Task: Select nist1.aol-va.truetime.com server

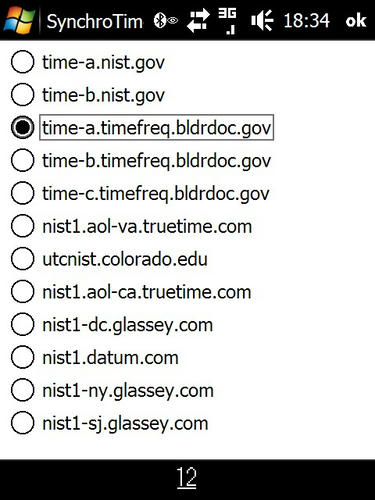Action: 131,226
